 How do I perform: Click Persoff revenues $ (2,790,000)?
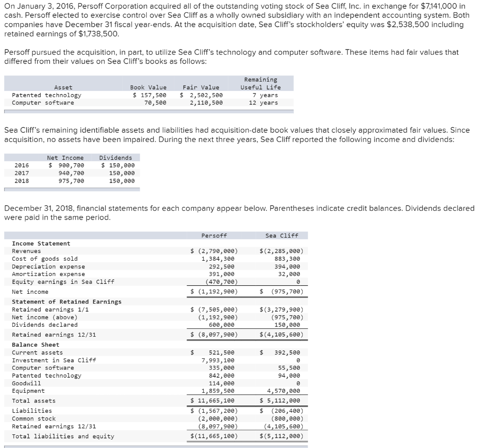click(x=214, y=251)
